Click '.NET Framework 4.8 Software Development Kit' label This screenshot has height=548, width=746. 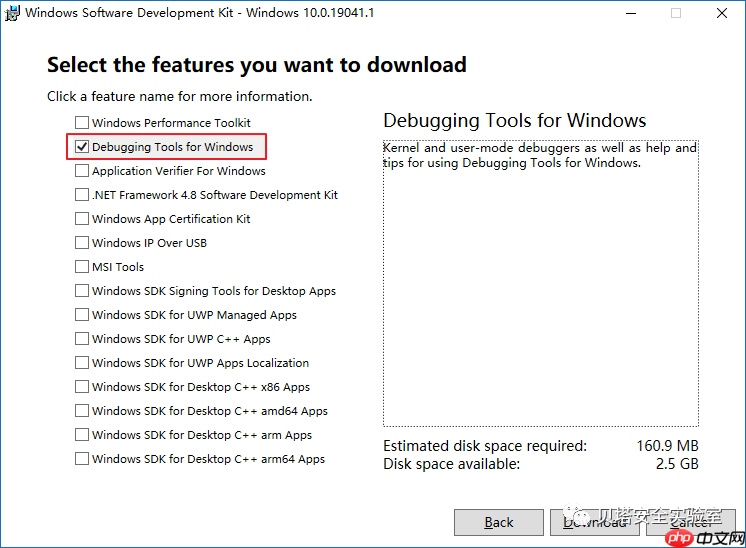pos(215,195)
